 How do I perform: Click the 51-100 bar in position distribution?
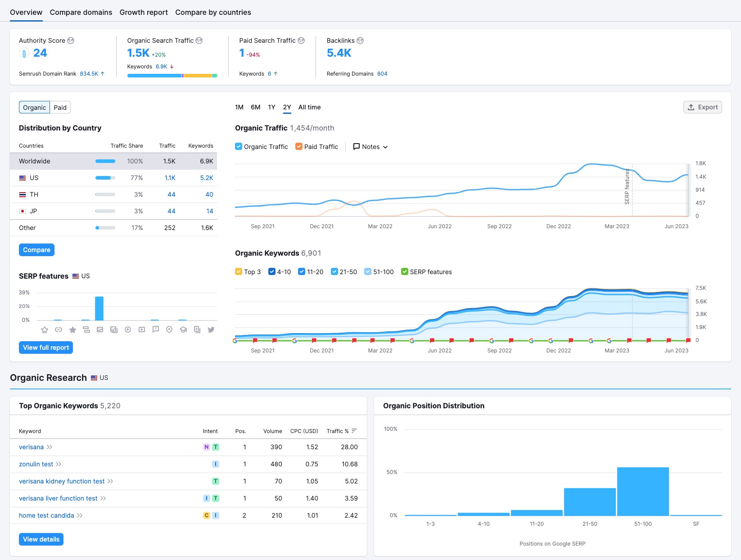coord(643,492)
